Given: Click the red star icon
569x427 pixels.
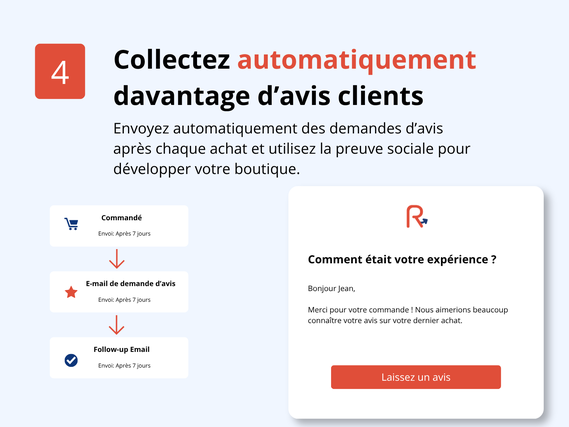Looking at the screenshot, I should coord(71,292).
